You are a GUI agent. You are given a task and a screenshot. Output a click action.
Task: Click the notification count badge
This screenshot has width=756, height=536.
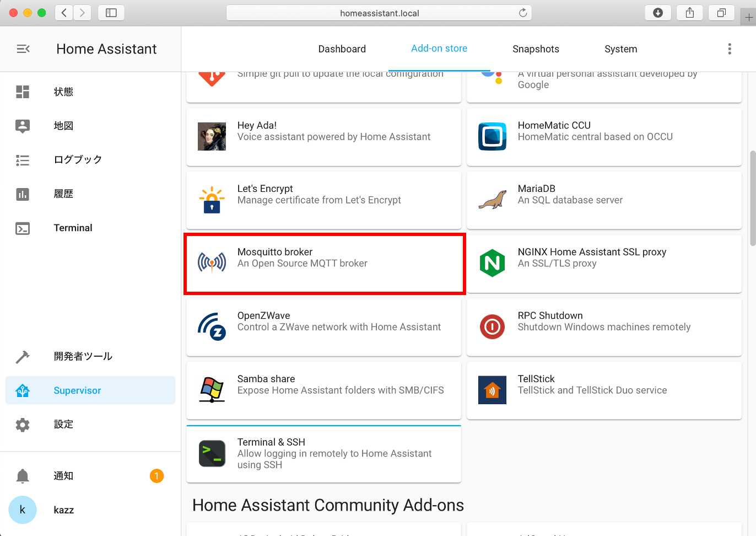(156, 476)
